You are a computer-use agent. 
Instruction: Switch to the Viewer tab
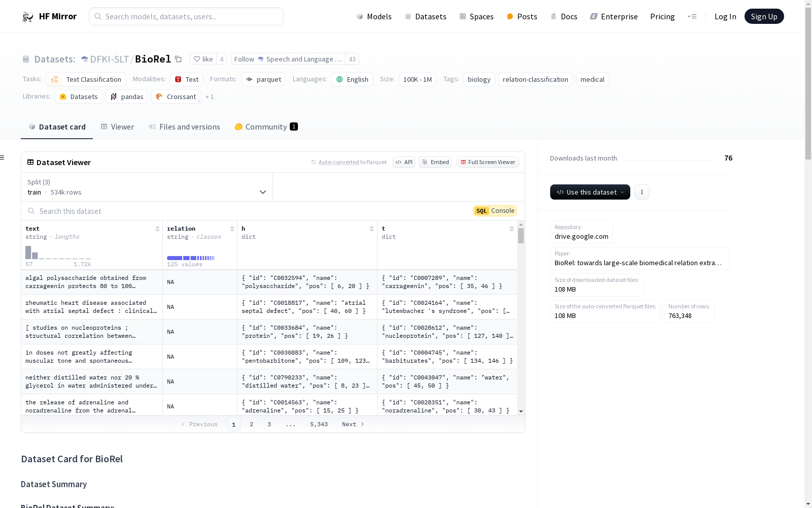coord(117,127)
